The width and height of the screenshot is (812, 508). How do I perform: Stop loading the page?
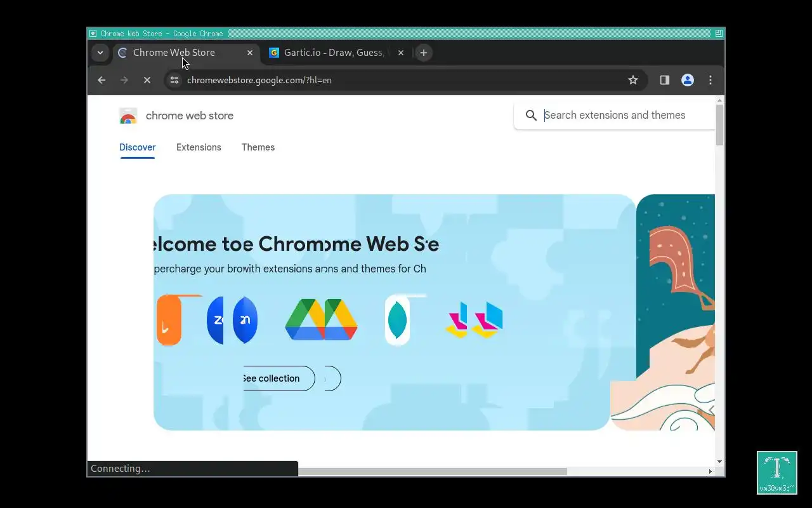click(x=147, y=80)
